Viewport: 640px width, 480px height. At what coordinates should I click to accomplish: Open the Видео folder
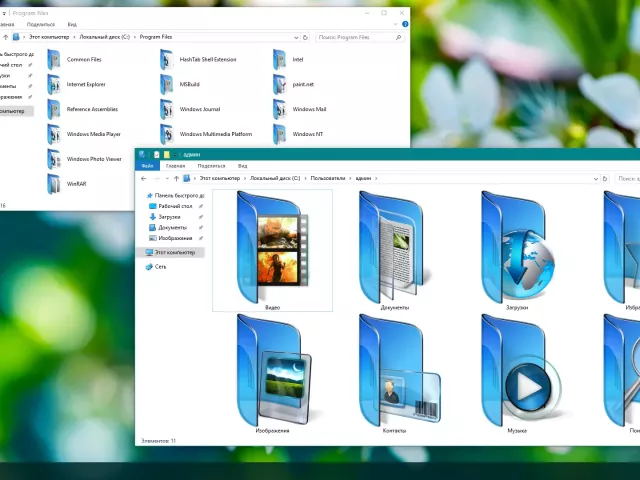click(x=272, y=248)
